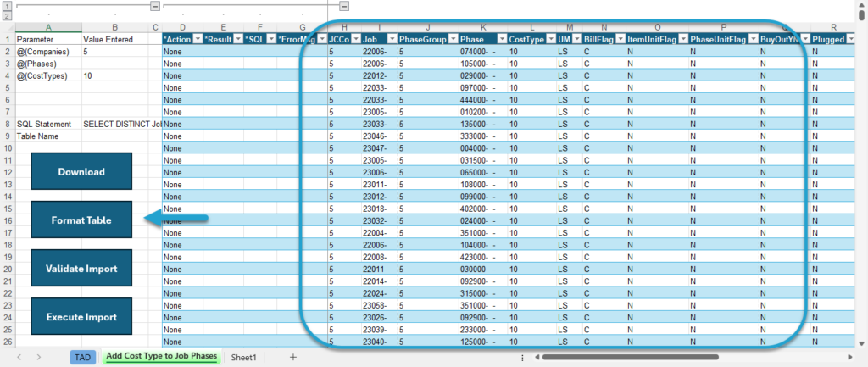Click outline level 1 button
This screenshot has height=367, width=868.
click(7, 6)
